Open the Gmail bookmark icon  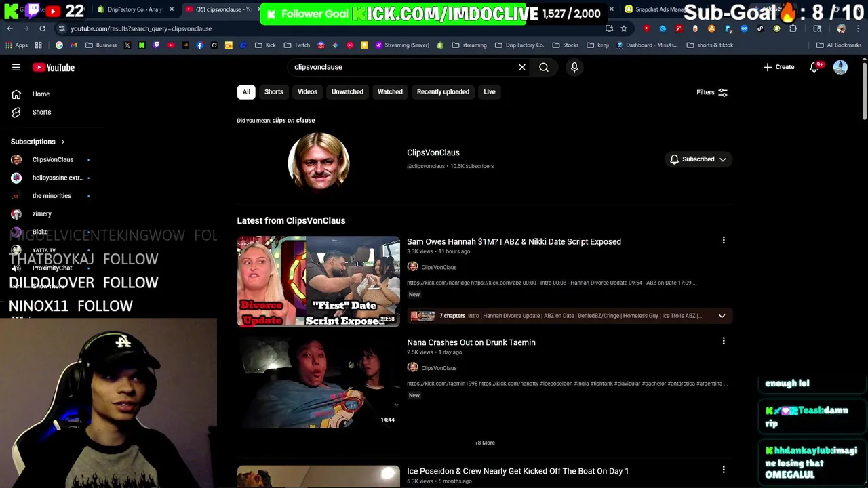click(x=73, y=45)
